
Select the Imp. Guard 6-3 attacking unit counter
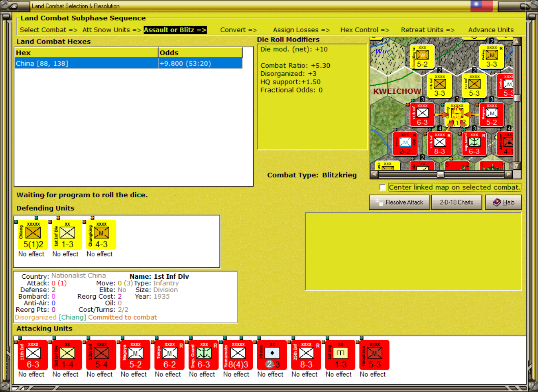coord(204,355)
